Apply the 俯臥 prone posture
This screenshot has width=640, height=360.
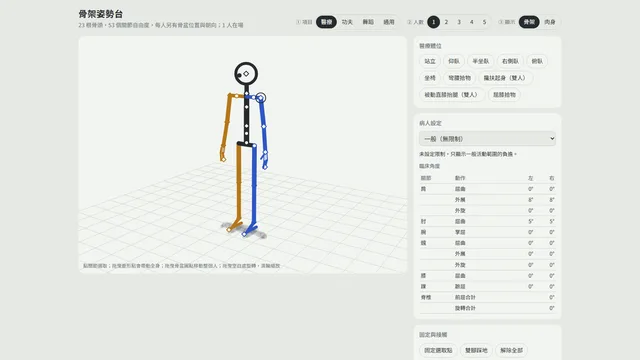click(x=537, y=61)
